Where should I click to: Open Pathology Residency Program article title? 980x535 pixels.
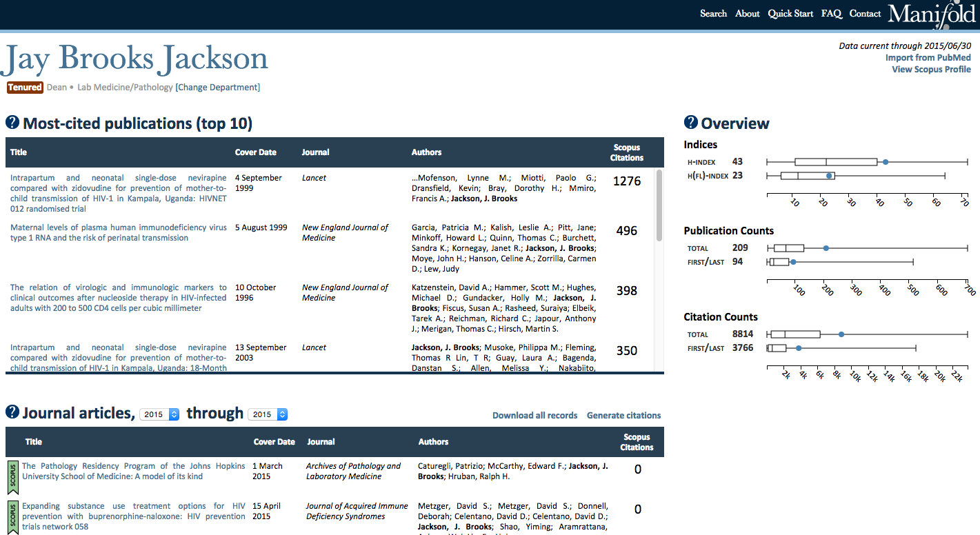point(134,471)
